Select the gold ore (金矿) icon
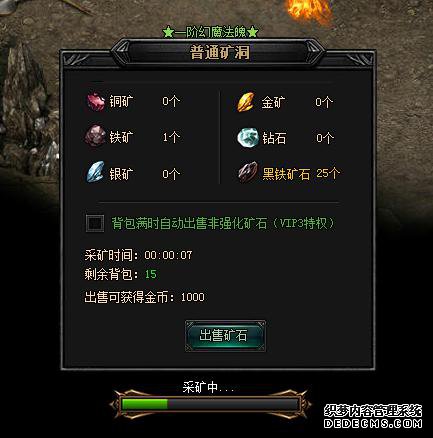This screenshot has height=438, width=433. [246, 102]
